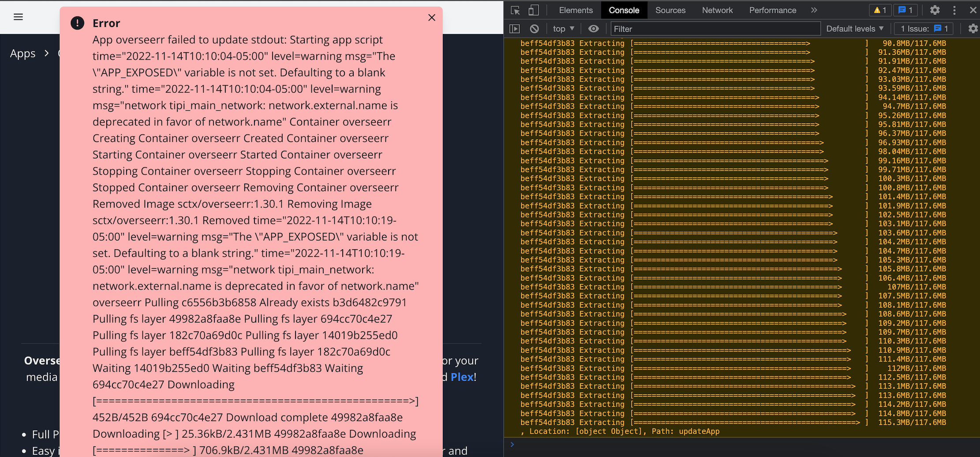Switch to the Network tab

coord(717,10)
